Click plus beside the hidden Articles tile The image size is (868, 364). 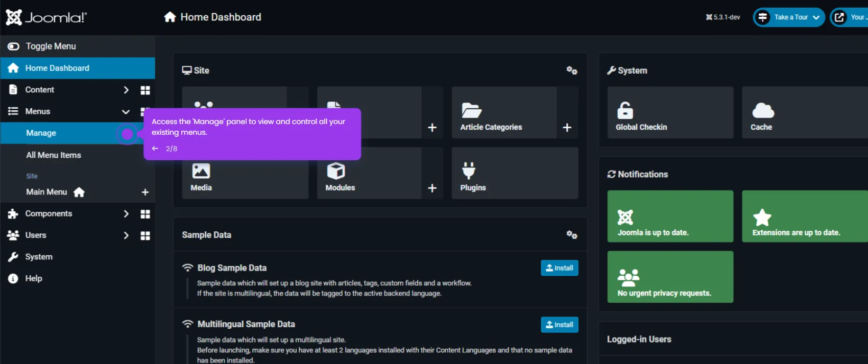(432, 128)
